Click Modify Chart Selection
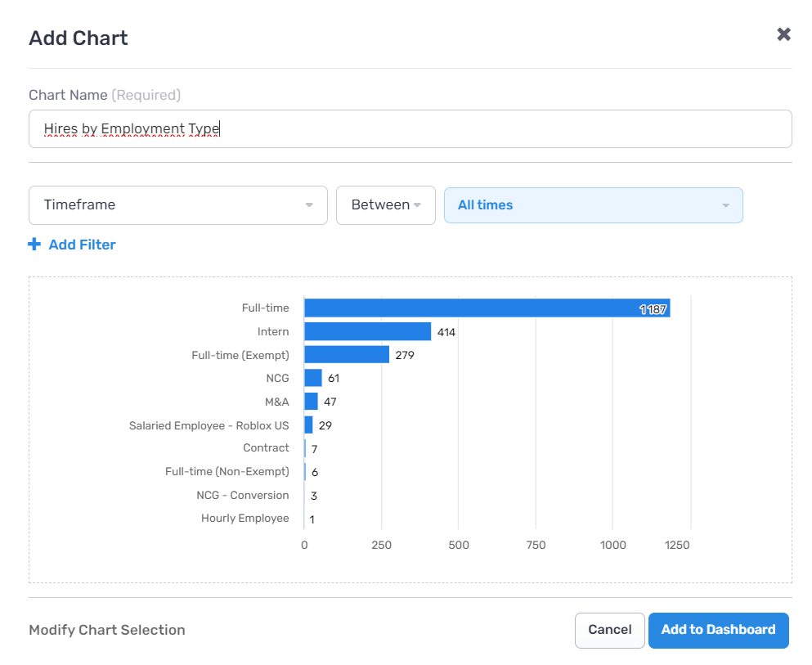Image resolution: width=812 pixels, height=665 pixels. pos(106,630)
